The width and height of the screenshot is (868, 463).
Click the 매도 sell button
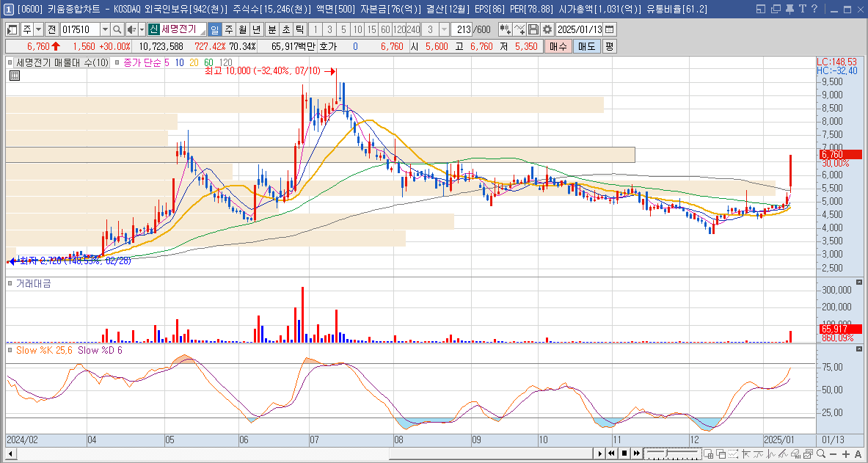coord(586,46)
